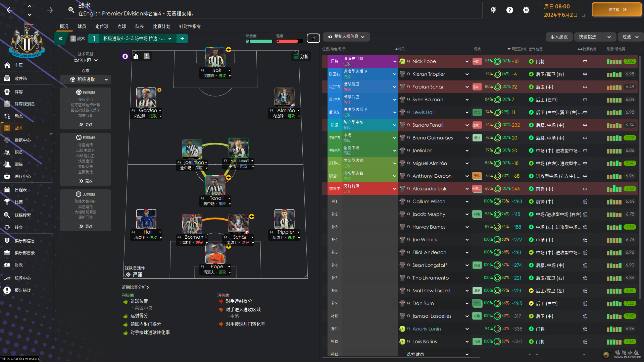Open the 复制选择信息 view dropdown
This screenshot has height=362, width=644.
click(x=346, y=37)
